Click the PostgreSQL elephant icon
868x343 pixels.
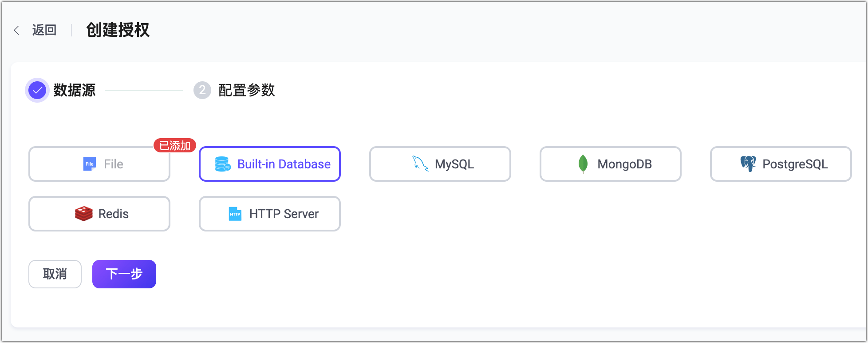tap(748, 164)
